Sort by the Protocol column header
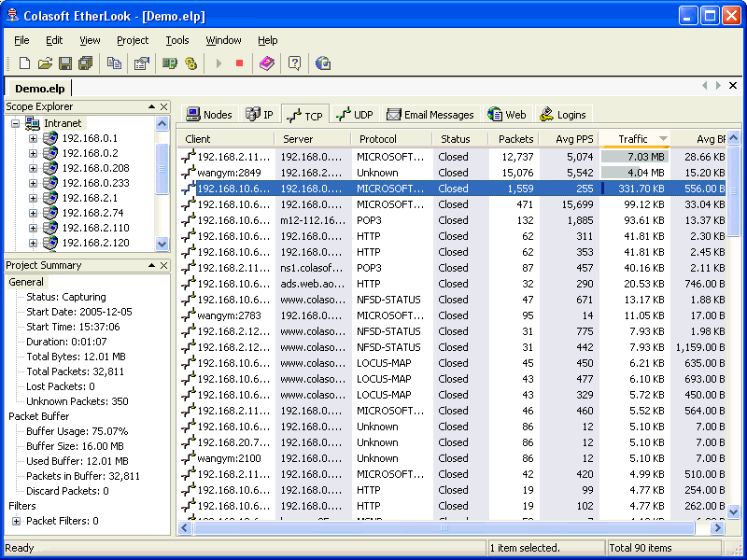 [x=391, y=139]
